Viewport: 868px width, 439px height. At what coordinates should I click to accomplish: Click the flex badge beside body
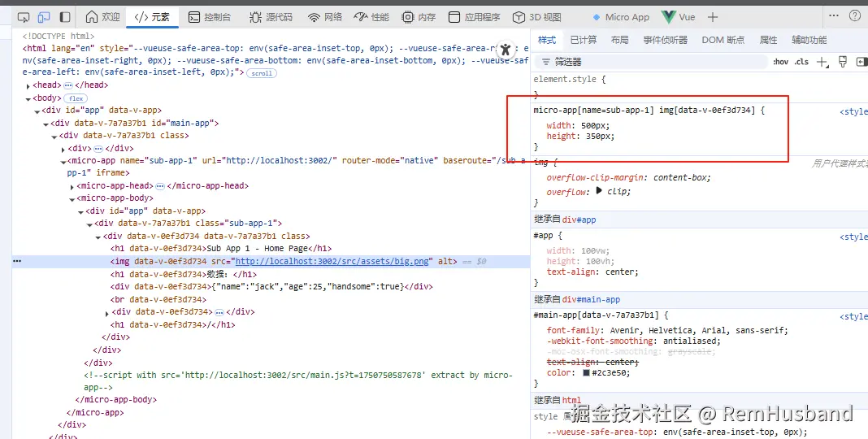(x=76, y=98)
